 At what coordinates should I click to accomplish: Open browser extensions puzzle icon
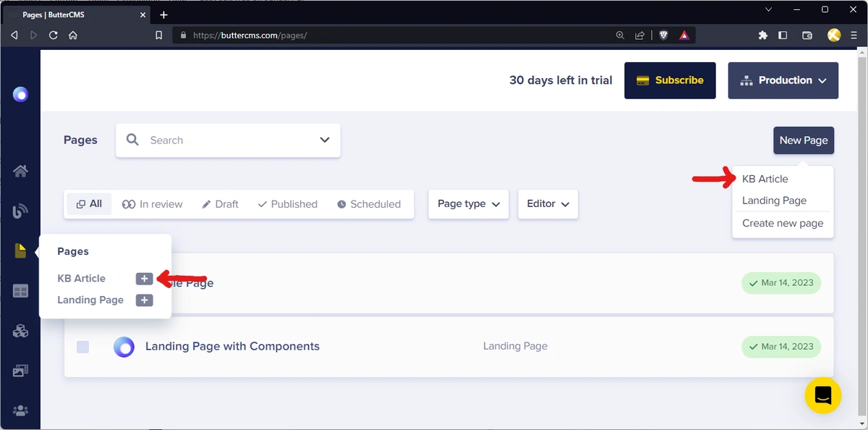pyautogui.click(x=762, y=35)
